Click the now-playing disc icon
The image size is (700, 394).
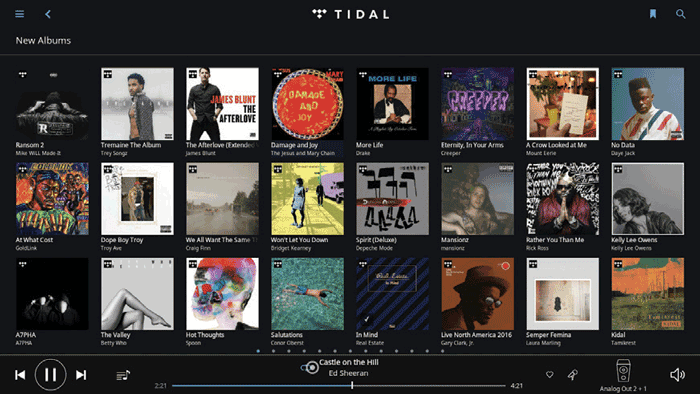(311, 367)
